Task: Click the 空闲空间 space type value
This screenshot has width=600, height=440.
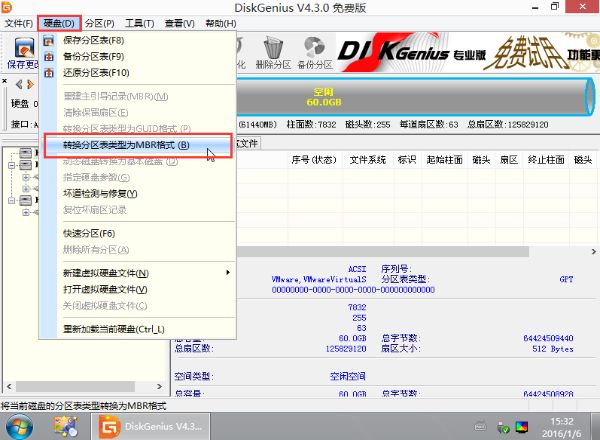Action: coord(347,376)
